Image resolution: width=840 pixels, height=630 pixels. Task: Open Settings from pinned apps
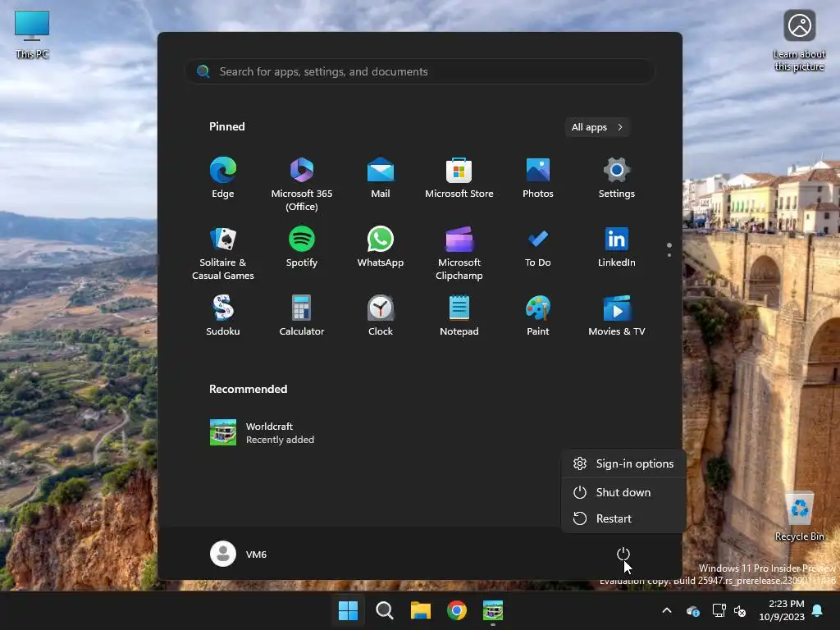617,178
